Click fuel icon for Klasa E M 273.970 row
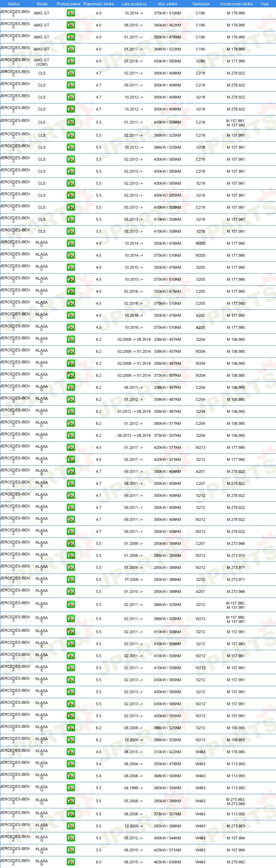Image resolution: width=276 pixels, height=868 pixels. click(x=71, y=555)
